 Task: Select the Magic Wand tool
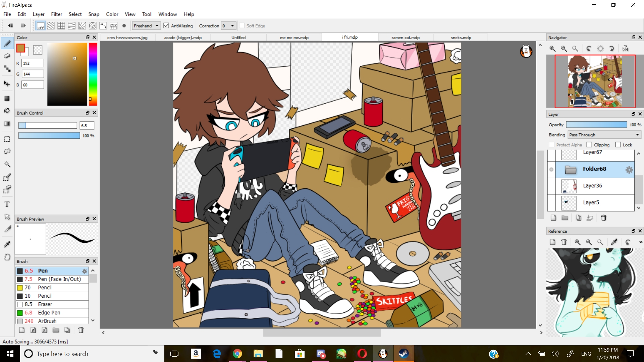point(7,164)
